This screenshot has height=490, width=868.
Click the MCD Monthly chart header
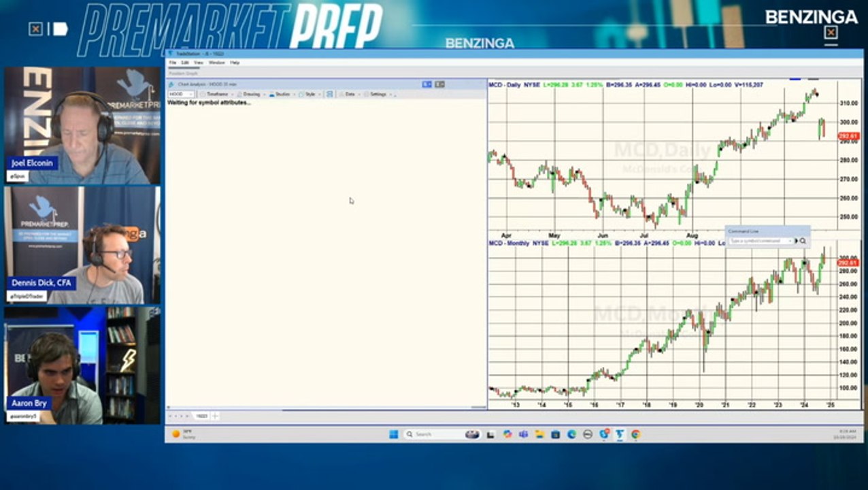(607, 242)
